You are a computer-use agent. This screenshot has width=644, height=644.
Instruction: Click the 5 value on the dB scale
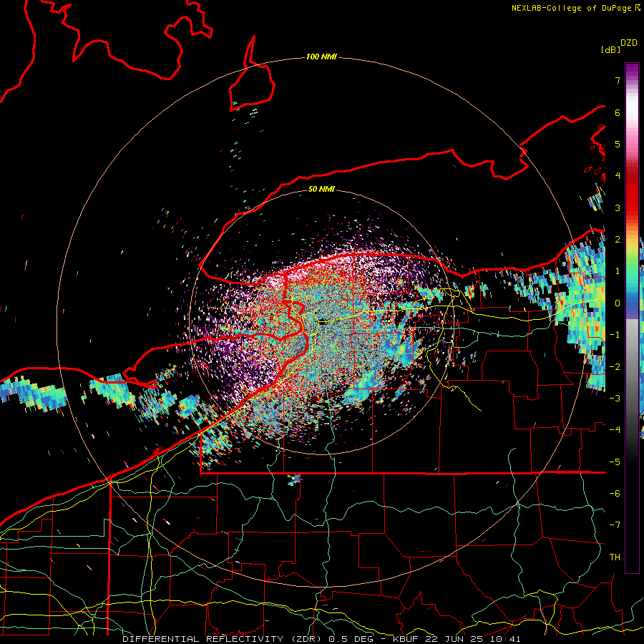(x=618, y=144)
